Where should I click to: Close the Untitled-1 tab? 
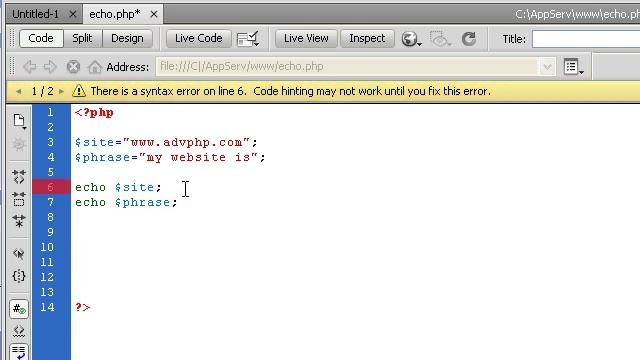tap(73, 14)
